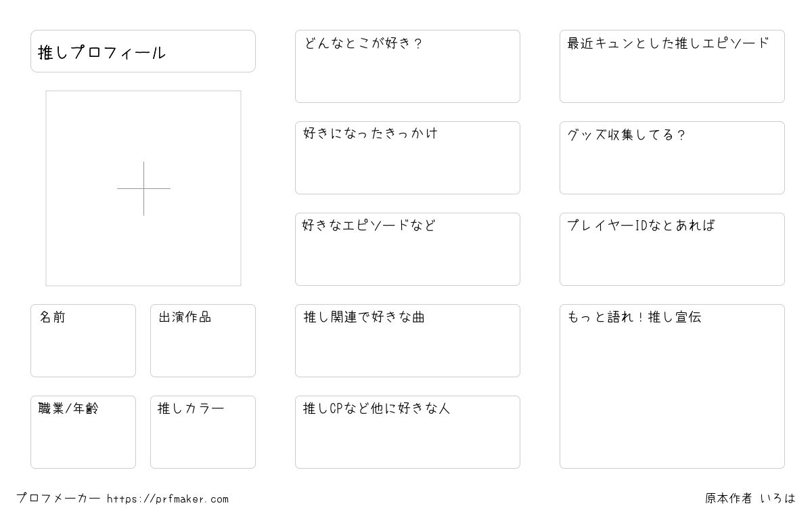
Task: Click the 推しカラー box
Action: [203, 432]
